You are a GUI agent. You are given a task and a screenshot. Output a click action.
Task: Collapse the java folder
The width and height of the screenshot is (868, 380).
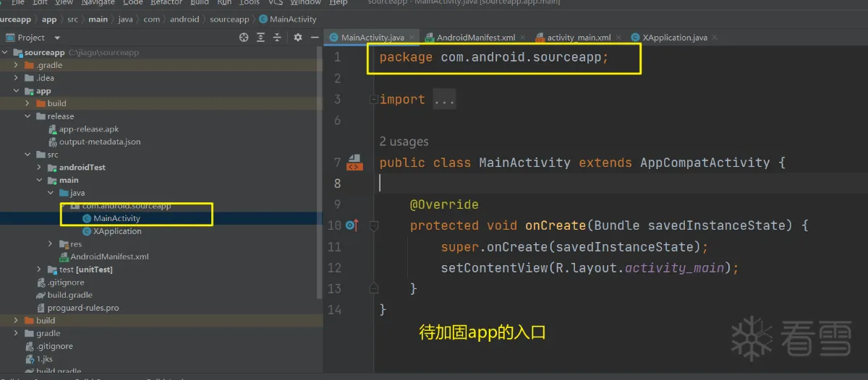51,193
